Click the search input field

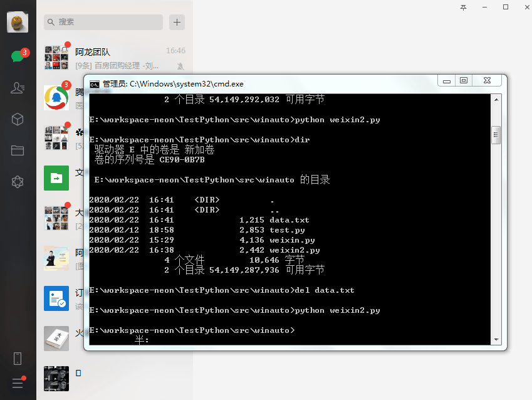[103, 22]
